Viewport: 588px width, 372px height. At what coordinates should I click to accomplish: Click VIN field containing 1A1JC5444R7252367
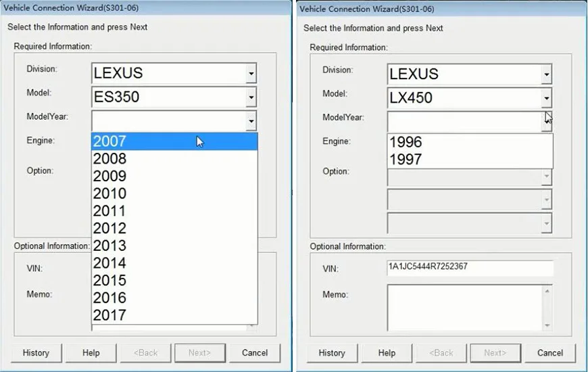[x=470, y=268]
